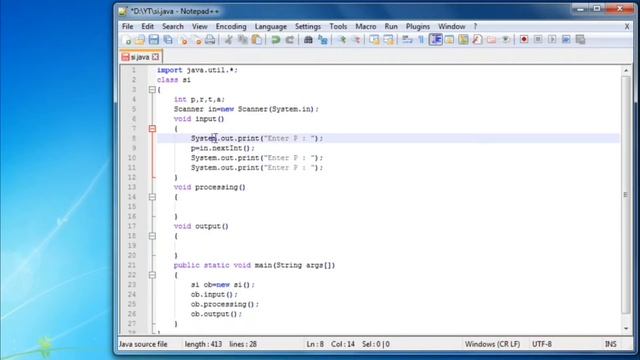Click the UTF-8 encoding status field
The width and height of the screenshot is (640, 360).
tap(542, 344)
